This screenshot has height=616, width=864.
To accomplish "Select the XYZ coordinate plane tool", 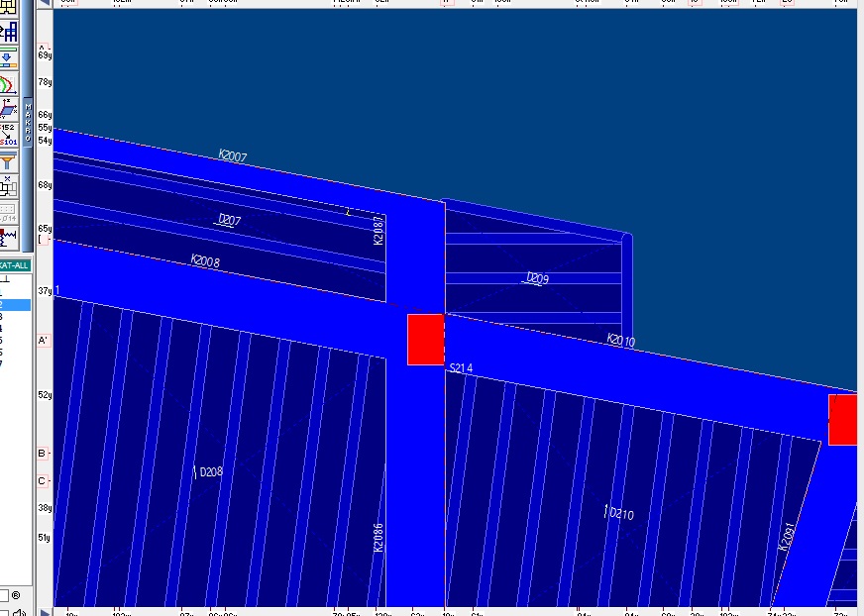I will pos(8,109).
